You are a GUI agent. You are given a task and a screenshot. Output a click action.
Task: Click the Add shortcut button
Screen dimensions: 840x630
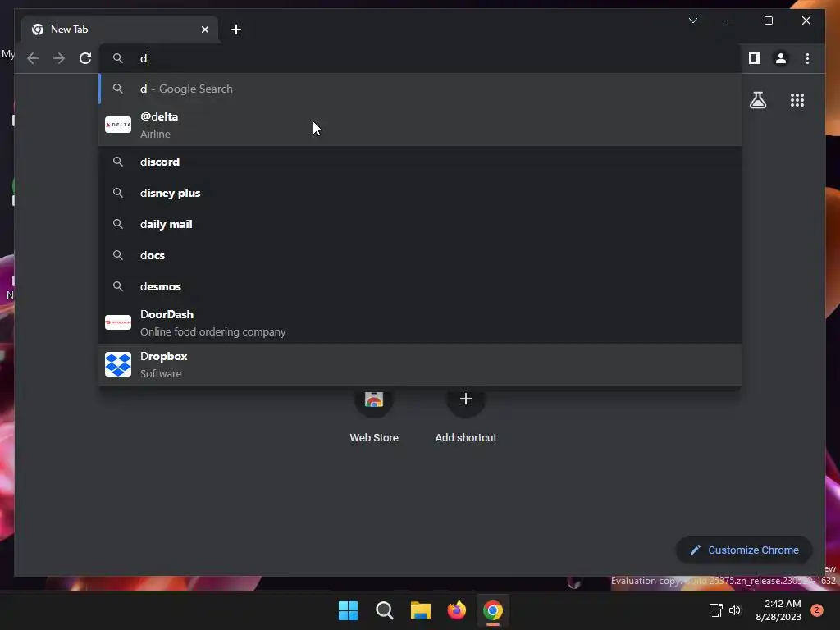[x=466, y=415]
